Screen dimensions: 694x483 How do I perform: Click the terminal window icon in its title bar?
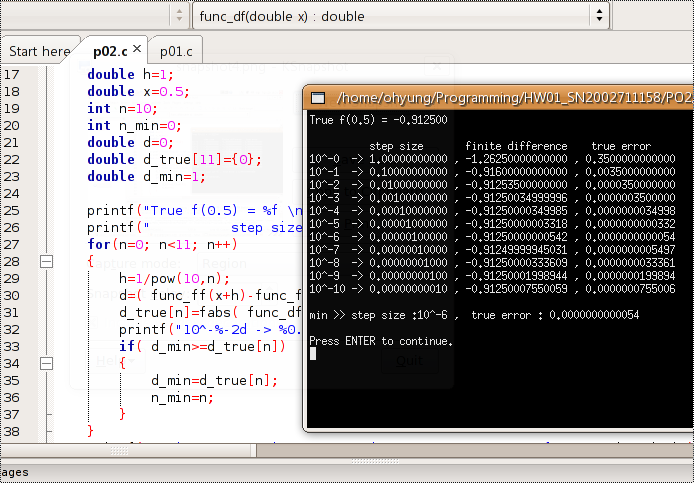click(x=318, y=98)
